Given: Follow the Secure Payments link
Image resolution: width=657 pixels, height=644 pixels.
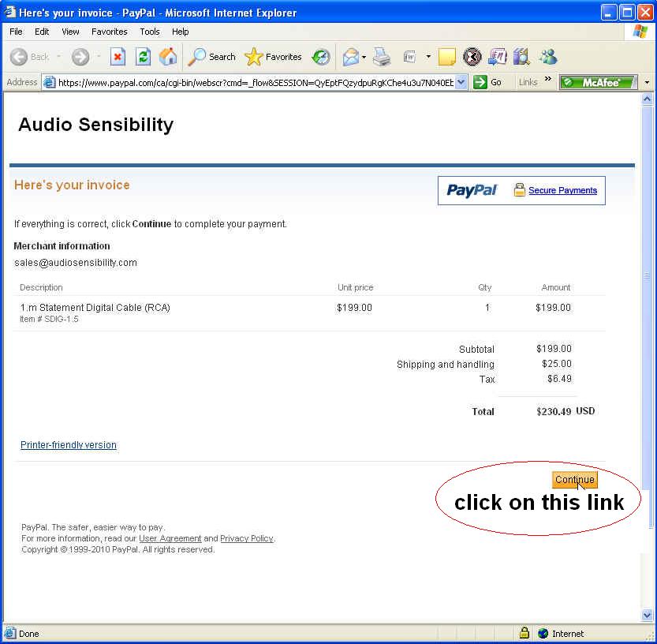Looking at the screenshot, I should pyautogui.click(x=562, y=190).
